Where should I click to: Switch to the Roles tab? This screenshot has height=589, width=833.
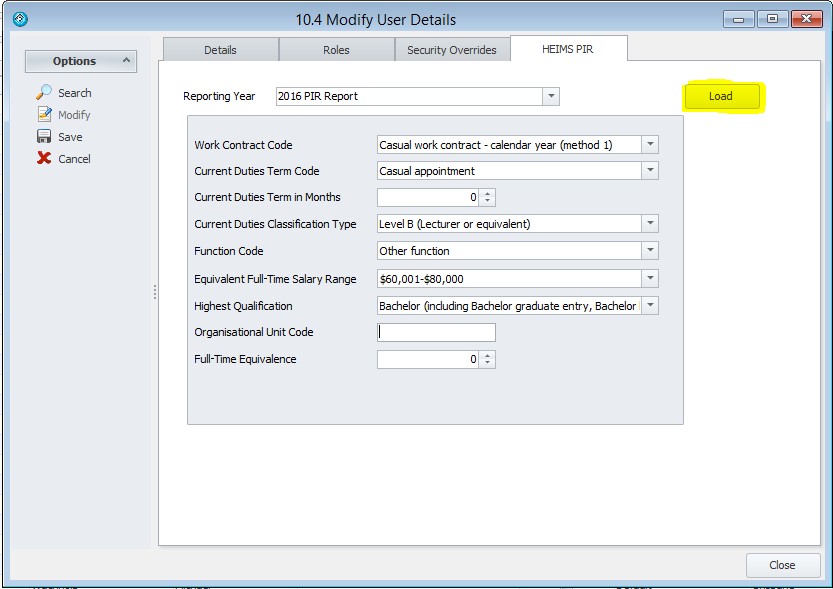click(x=336, y=50)
